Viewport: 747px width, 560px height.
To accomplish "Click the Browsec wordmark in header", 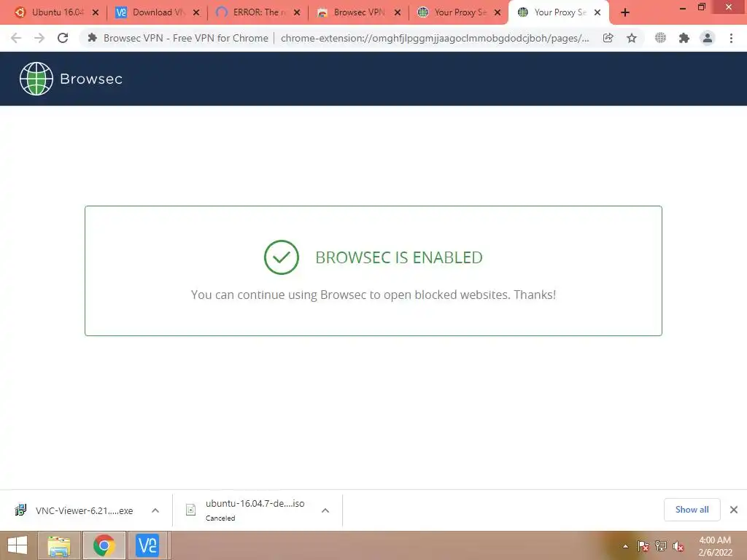I will tap(91, 79).
